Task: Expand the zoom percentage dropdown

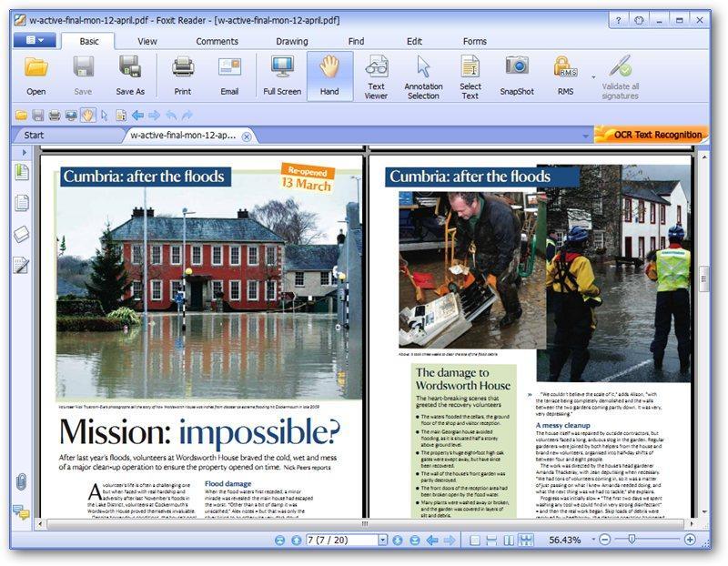Action: tap(593, 540)
